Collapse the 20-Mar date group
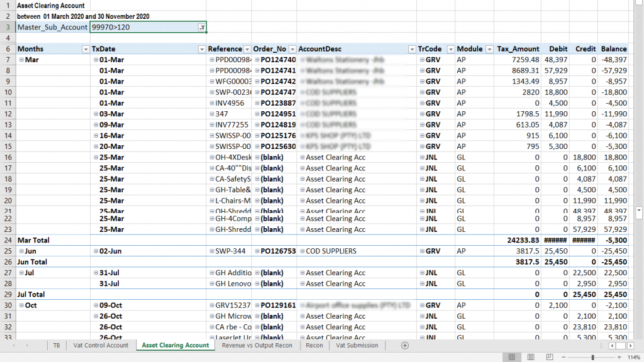The height and width of the screenshot is (362, 644). point(96,146)
